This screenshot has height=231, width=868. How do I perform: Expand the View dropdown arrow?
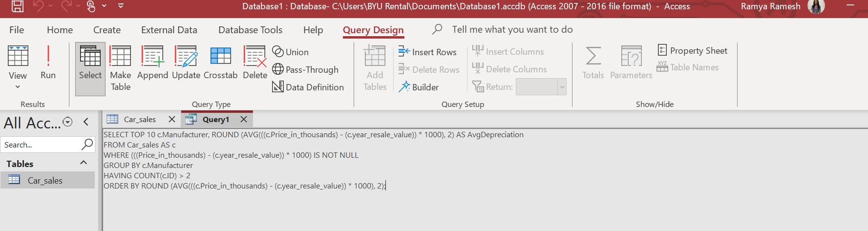(x=18, y=87)
